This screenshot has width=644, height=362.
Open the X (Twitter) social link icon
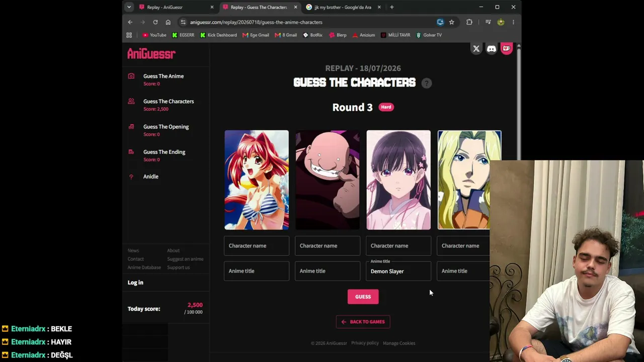click(476, 49)
